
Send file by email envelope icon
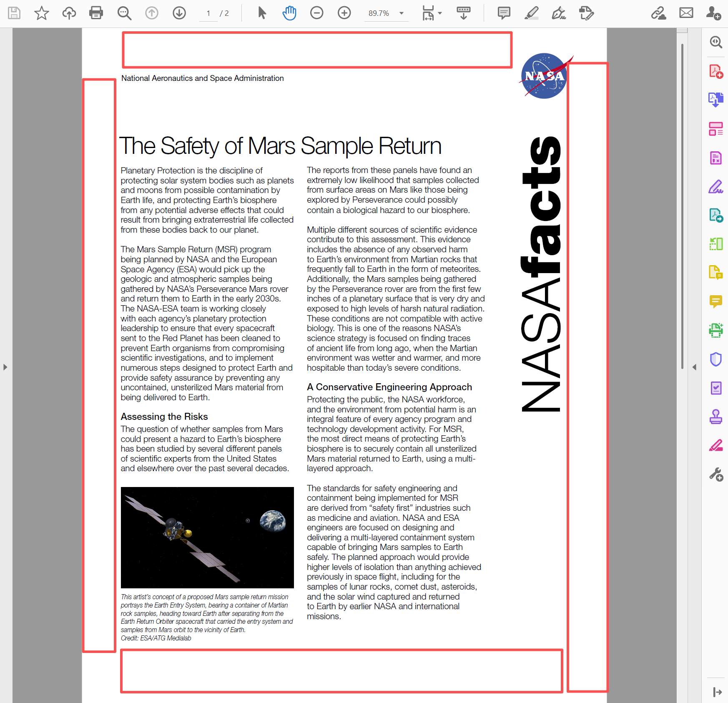[x=686, y=13]
